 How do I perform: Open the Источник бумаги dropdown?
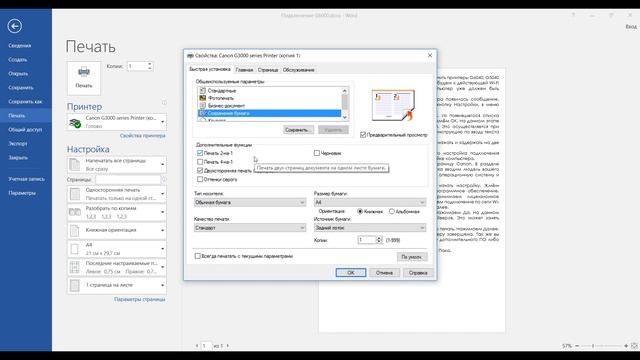[x=370, y=228]
